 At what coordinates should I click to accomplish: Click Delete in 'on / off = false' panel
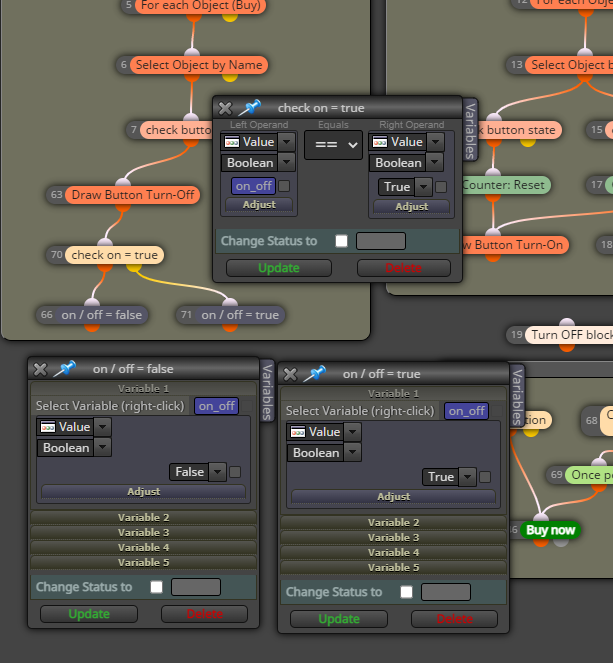[x=205, y=614]
